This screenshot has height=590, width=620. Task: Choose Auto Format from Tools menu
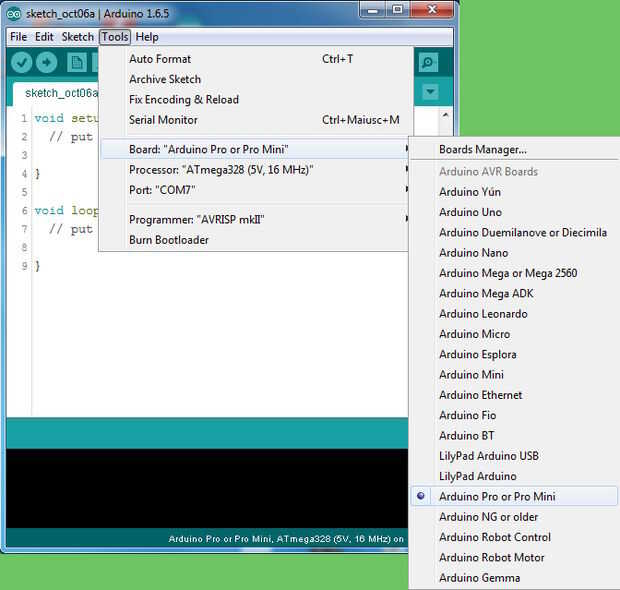point(255,59)
